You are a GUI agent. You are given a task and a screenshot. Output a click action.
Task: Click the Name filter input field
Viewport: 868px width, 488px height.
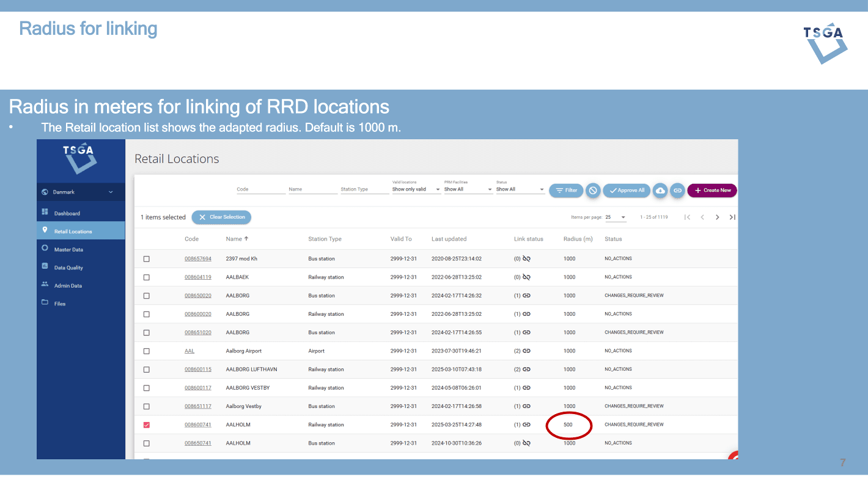pos(313,189)
